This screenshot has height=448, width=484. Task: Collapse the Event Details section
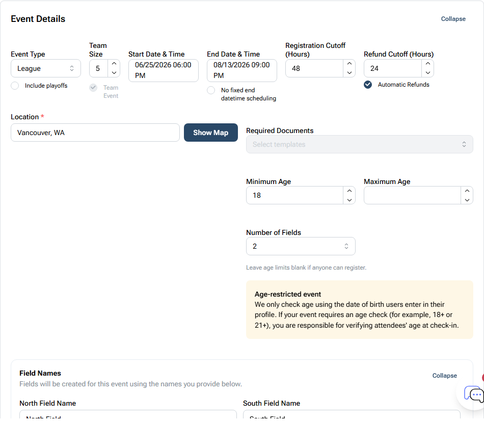453,19
